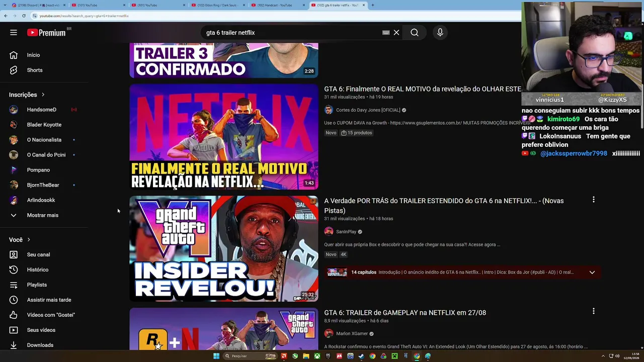Focus the browser address bar
Screen dimensions: 644x362
[x=277, y=16]
